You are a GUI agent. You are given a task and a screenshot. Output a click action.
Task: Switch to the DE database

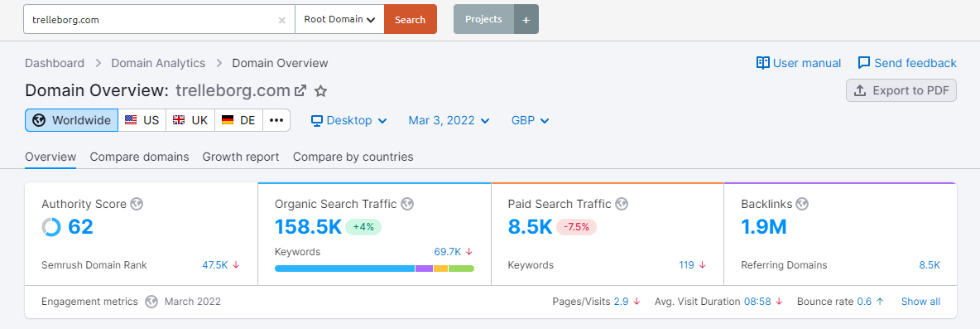(238, 120)
